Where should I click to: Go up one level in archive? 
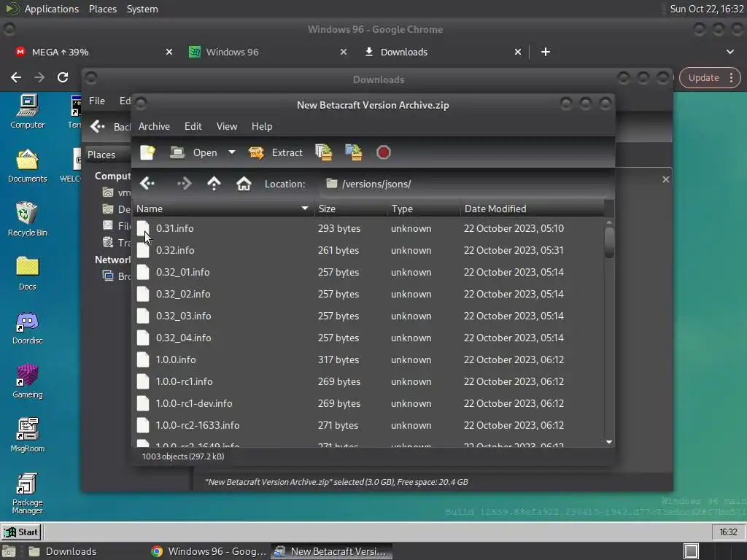pyautogui.click(x=214, y=183)
